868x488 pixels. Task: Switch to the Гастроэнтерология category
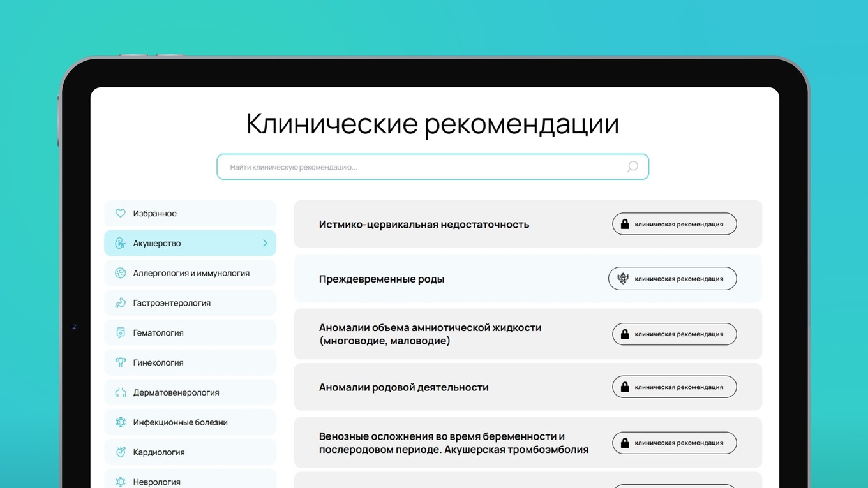(190, 303)
